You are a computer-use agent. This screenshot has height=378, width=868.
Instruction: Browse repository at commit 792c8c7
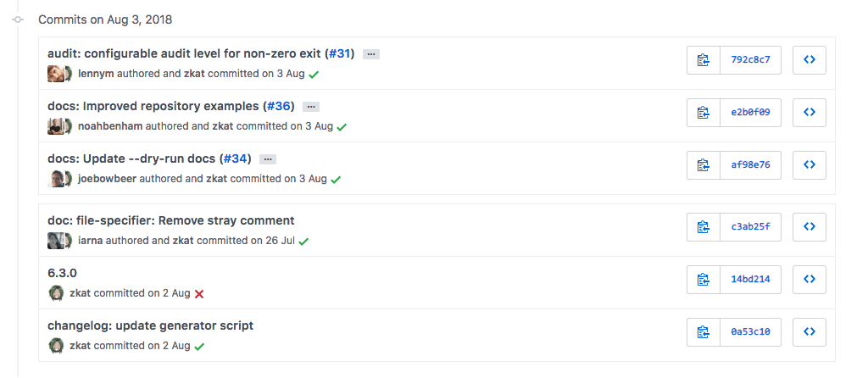point(809,60)
